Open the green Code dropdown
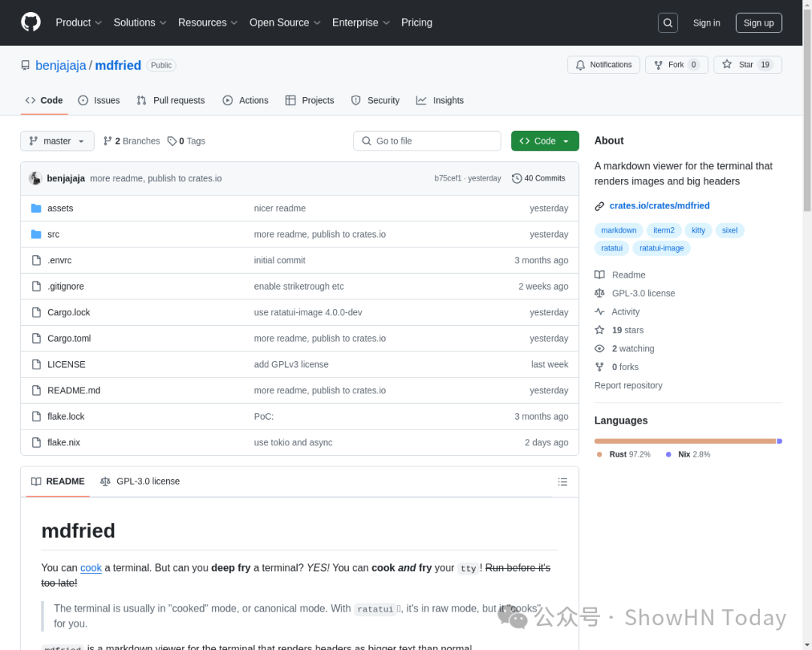This screenshot has width=812, height=650. coord(545,141)
